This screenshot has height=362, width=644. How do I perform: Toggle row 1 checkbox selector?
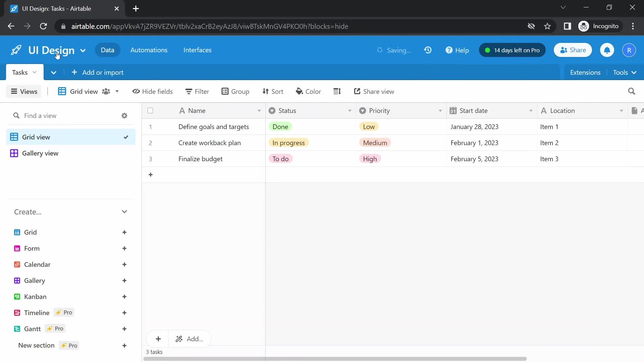(150, 127)
